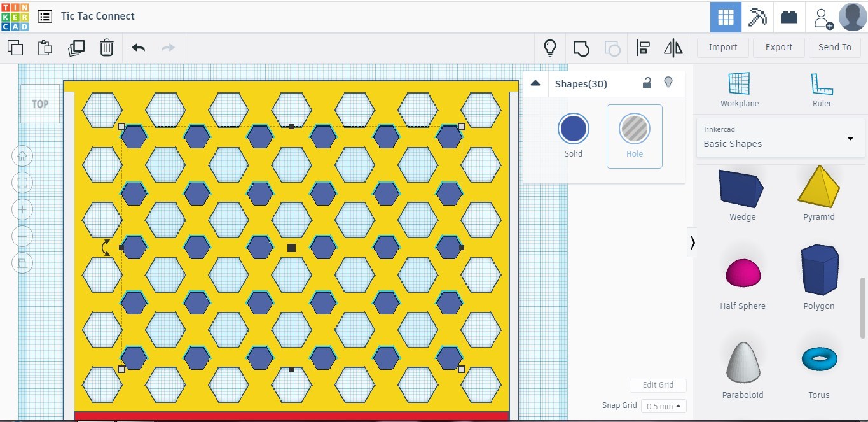Click the Home view button
Screen dimensions: 868x422
[x=22, y=156]
